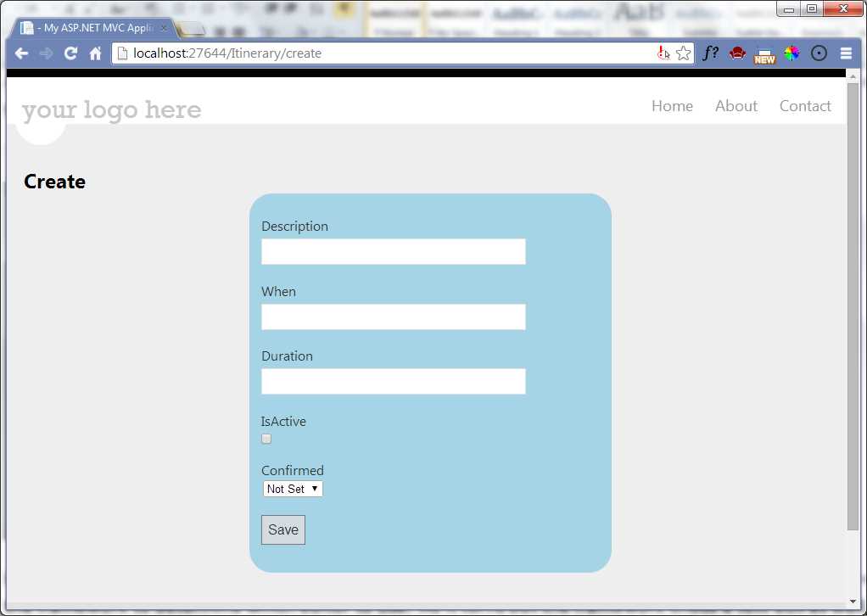This screenshot has height=616, width=867.
Task: Click the When input field
Action: click(393, 316)
